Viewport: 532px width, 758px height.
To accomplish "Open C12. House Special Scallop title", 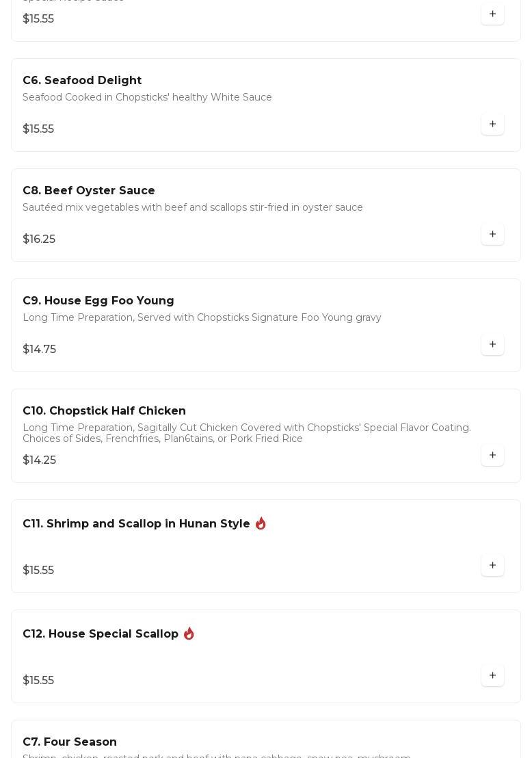I will [101, 634].
